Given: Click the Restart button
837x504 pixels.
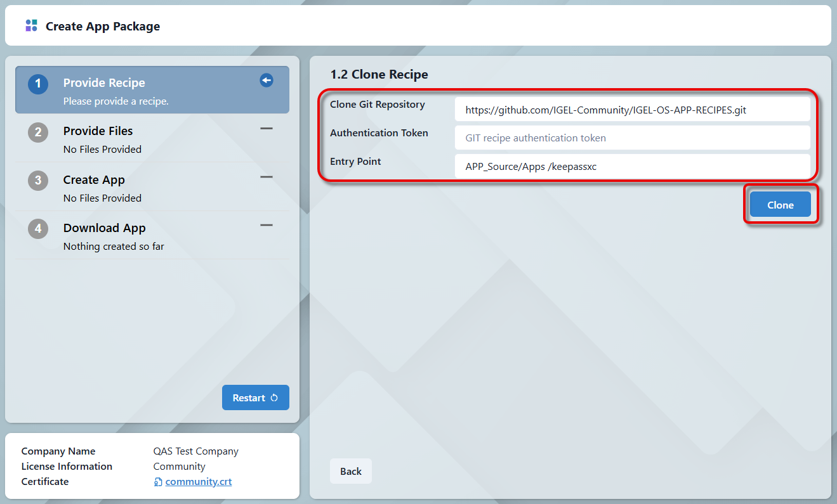Looking at the screenshot, I should (256, 397).
